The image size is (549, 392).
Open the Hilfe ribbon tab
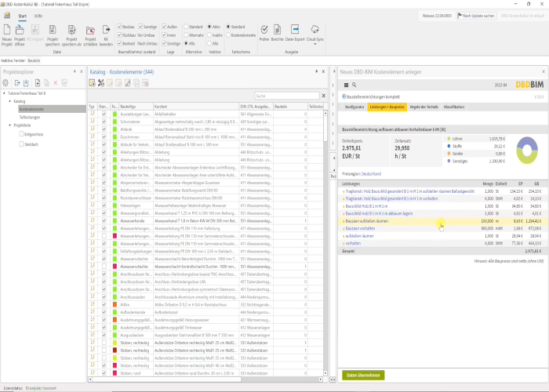click(x=38, y=15)
